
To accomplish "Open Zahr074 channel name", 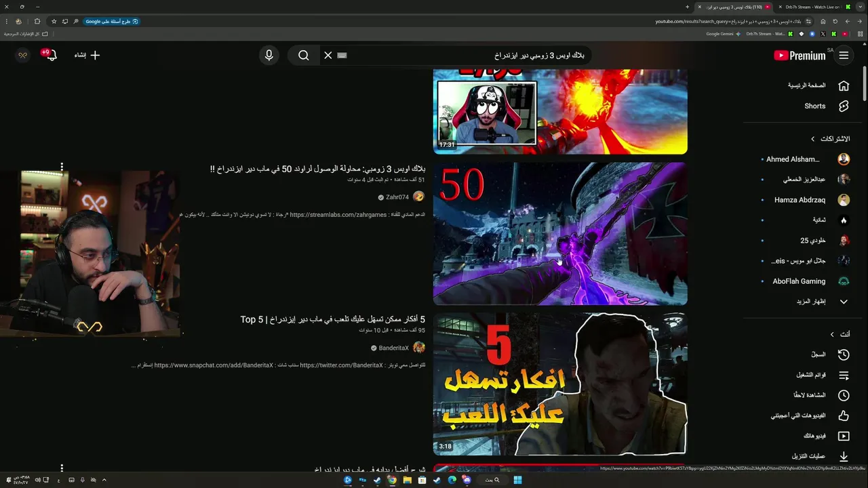I will click(x=397, y=197).
